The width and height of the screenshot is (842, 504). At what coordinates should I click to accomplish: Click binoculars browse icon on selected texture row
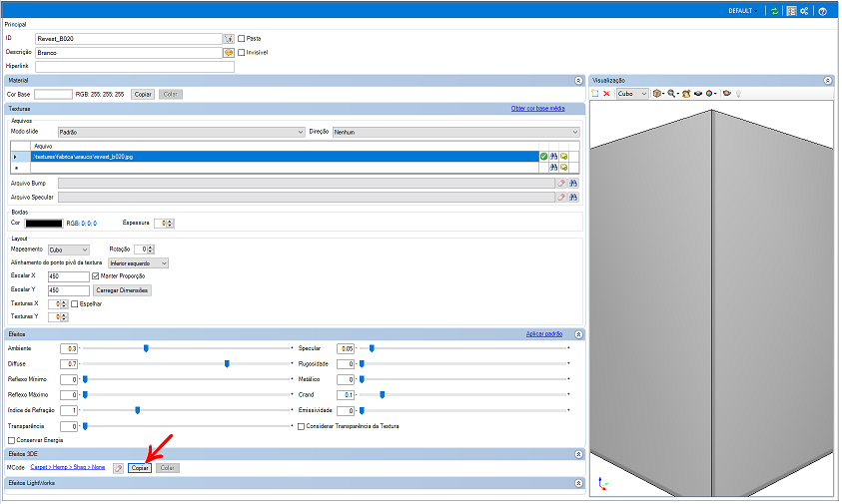pos(554,157)
